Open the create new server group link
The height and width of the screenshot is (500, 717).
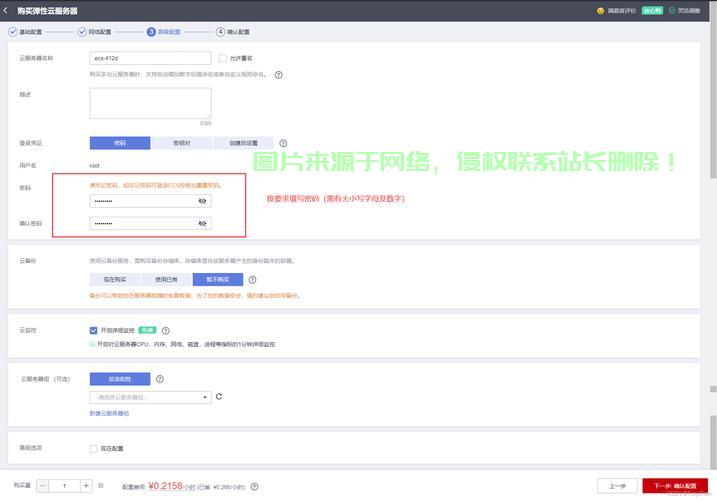(x=109, y=413)
